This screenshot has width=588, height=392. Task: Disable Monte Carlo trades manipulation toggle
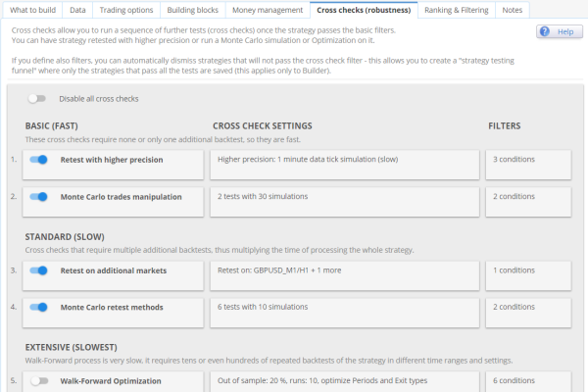point(38,197)
